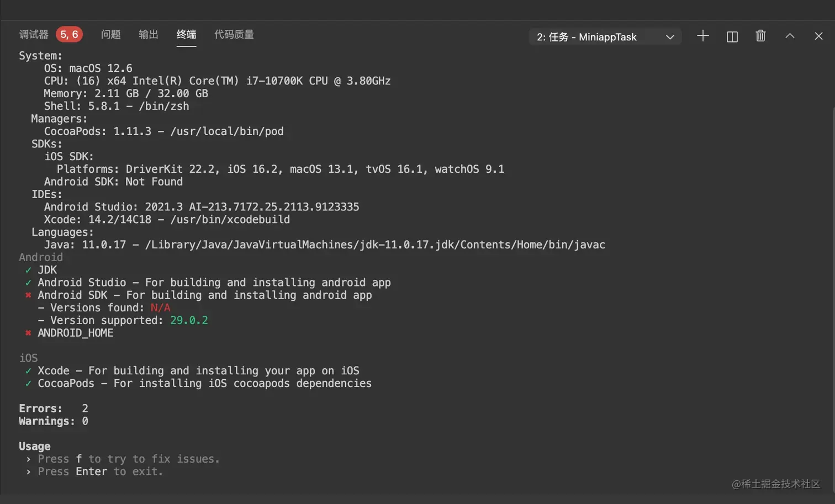Select the 终端 tab

186,35
